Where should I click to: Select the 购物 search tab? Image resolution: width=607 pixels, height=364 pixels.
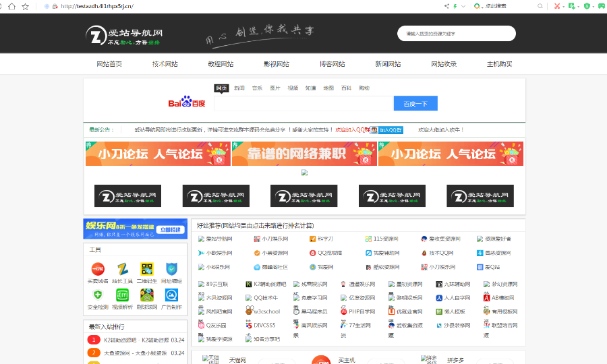(364, 88)
